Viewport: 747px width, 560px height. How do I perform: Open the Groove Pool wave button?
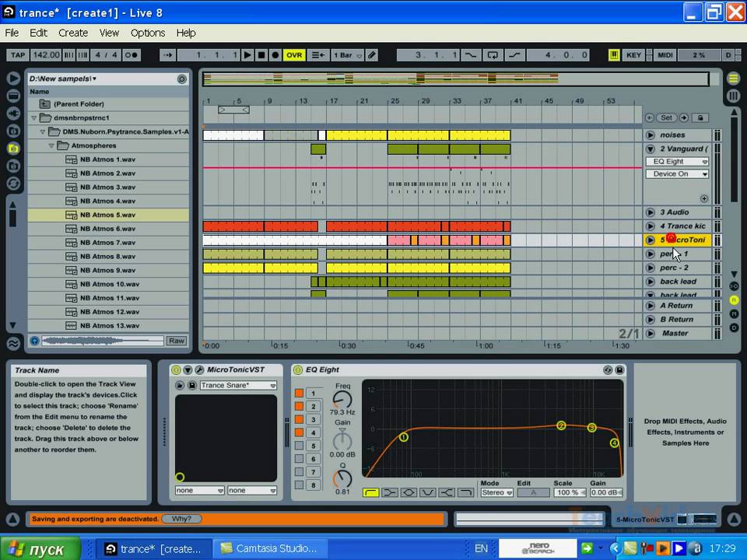click(13, 343)
